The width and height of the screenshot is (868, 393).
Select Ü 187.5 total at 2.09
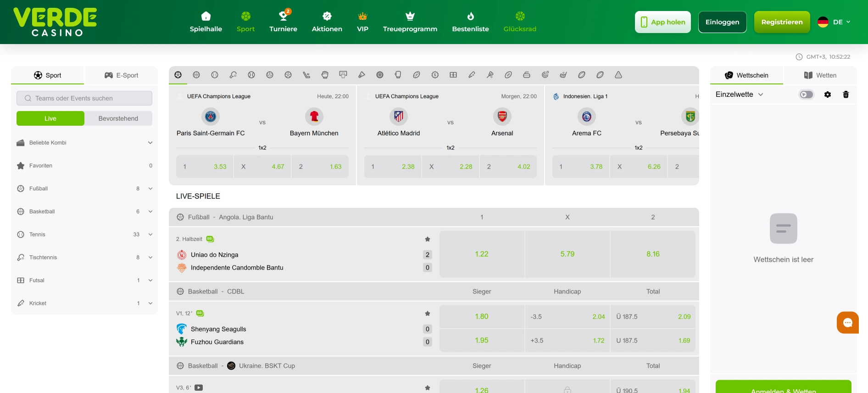[653, 316]
